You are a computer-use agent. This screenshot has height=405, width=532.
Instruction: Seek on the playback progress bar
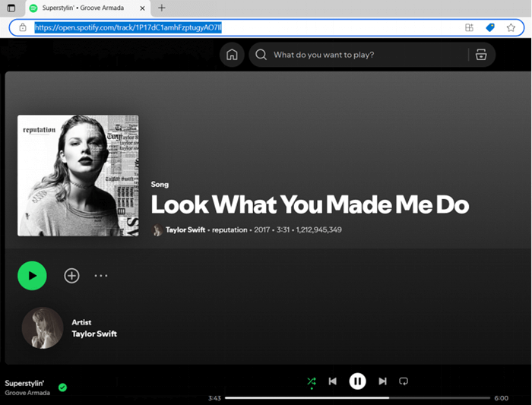pyautogui.click(x=358, y=398)
